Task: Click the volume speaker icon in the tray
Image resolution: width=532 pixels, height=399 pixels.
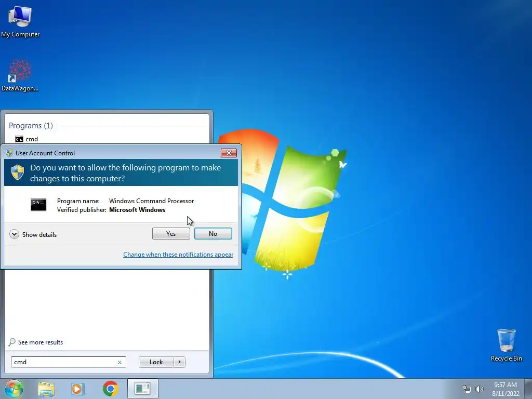Action: click(479, 389)
